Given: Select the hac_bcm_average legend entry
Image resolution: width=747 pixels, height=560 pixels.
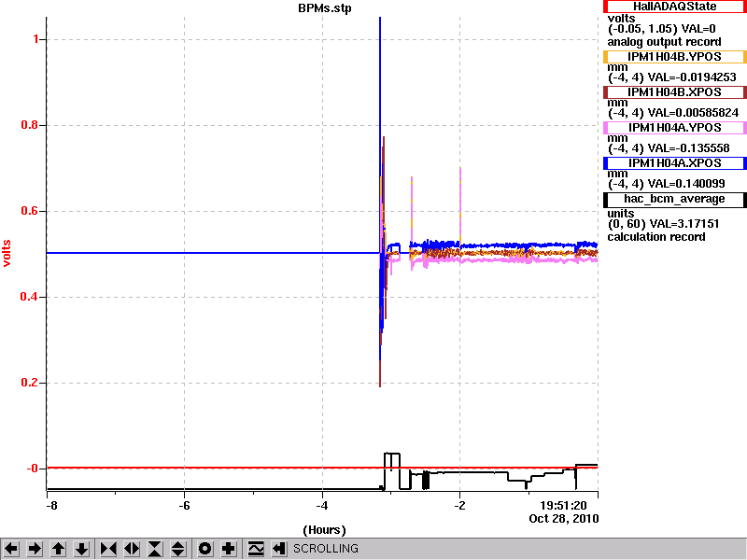Looking at the screenshot, I should (674, 200).
